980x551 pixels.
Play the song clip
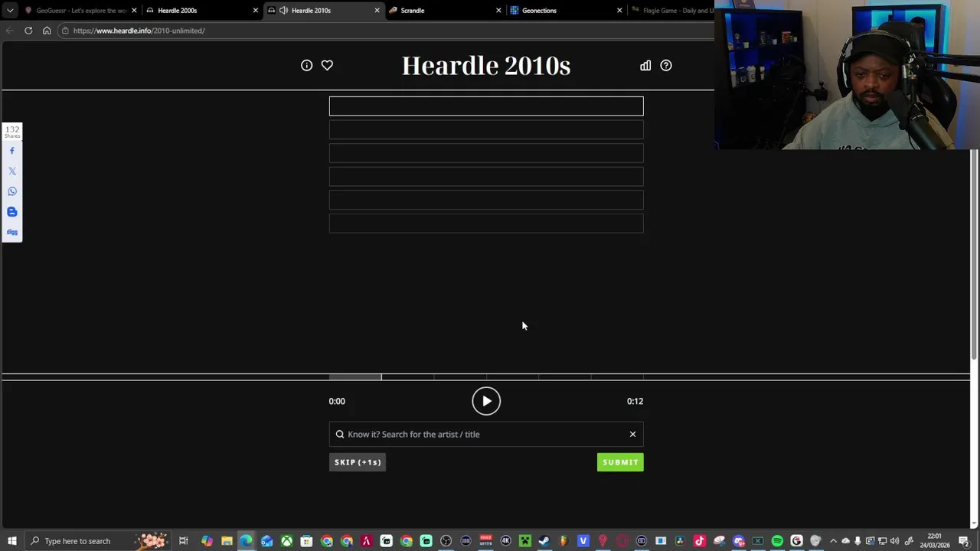point(486,401)
